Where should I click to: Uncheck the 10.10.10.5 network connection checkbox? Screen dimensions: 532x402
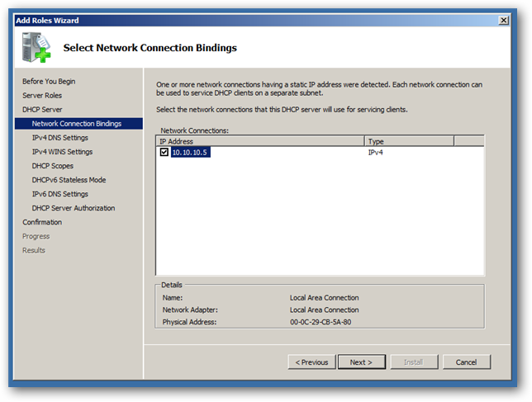pyautogui.click(x=164, y=152)
